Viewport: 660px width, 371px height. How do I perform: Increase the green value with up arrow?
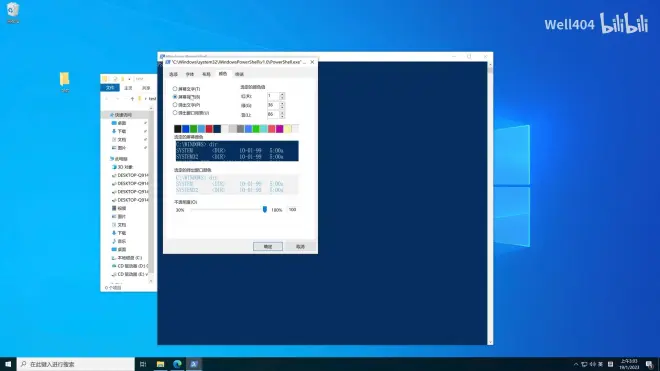[282, 104]
